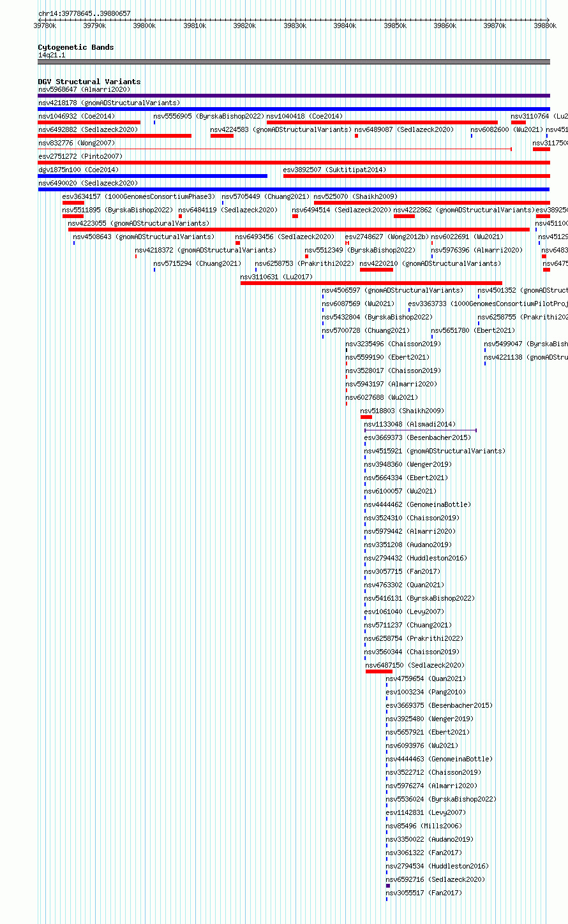Image resolution: width=568 pixels, height=924 pixels.
Task: Select nsv5976396 (Almarri2020) label
Action: tap(477, 250)
